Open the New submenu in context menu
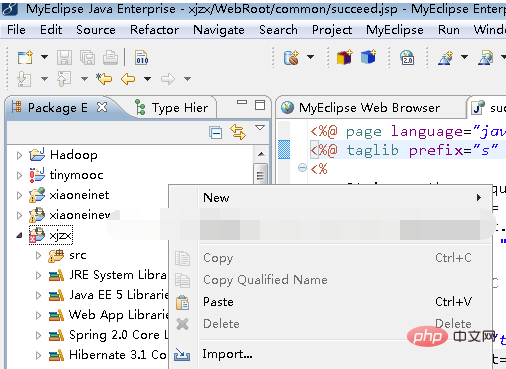 [x=330, y=198]
